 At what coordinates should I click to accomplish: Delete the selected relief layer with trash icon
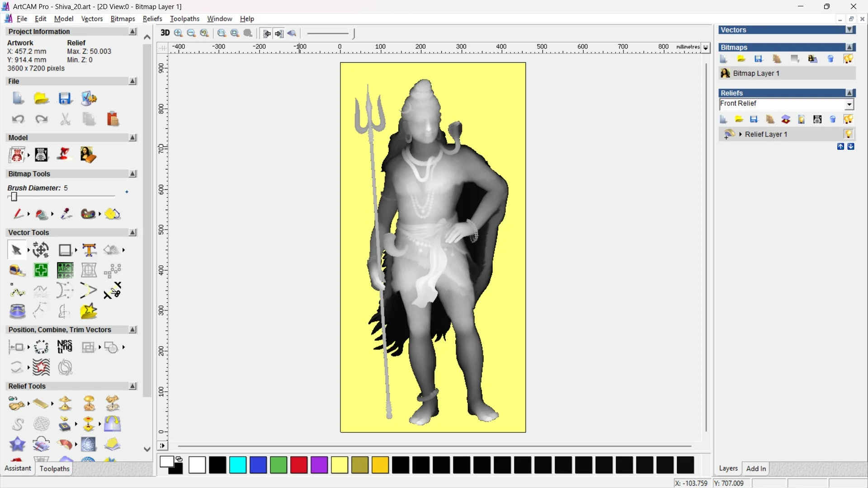tap(833, 119)
